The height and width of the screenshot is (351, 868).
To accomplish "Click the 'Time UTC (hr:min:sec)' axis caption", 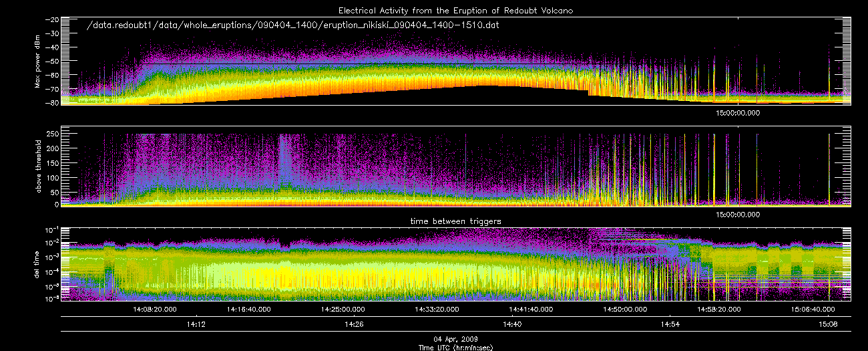I will pyautogui.click(x=456, y=347).
